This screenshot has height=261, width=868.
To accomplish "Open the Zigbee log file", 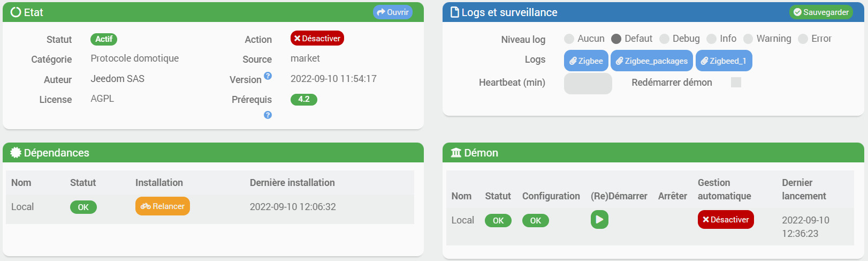I will [x=586, y=61].
